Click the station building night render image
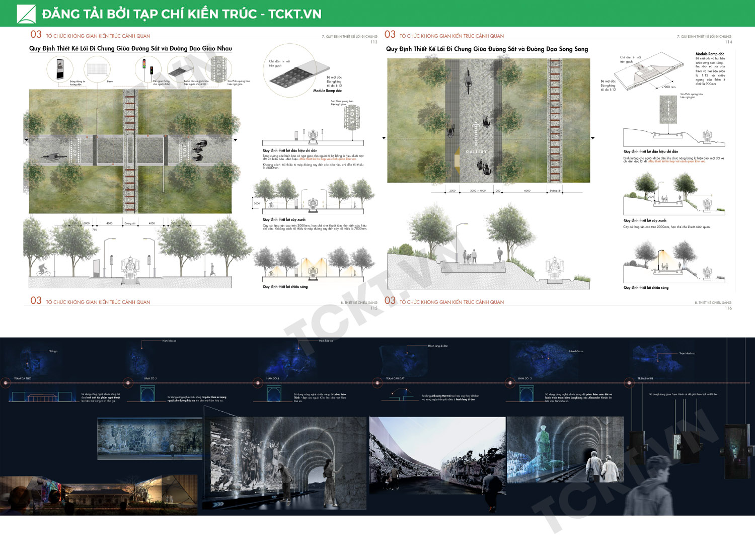The height and width of the screenshot is (560, 755). (99, 495)
